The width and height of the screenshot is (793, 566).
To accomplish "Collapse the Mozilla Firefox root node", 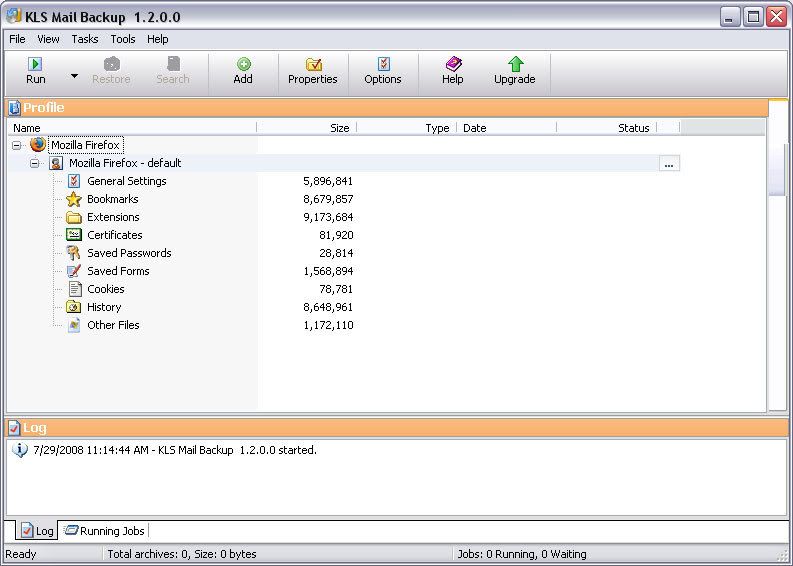I will point(17,145).
